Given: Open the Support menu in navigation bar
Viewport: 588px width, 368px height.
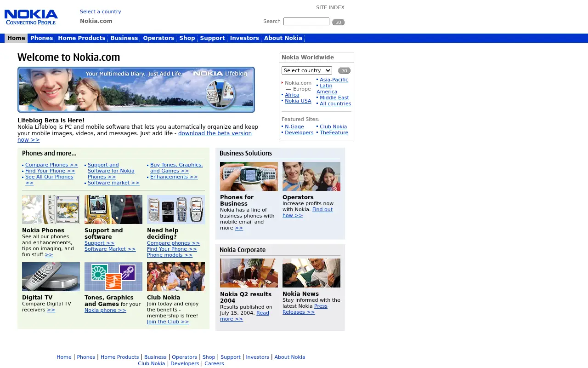Looking at the screenshot, I should 212,38.
